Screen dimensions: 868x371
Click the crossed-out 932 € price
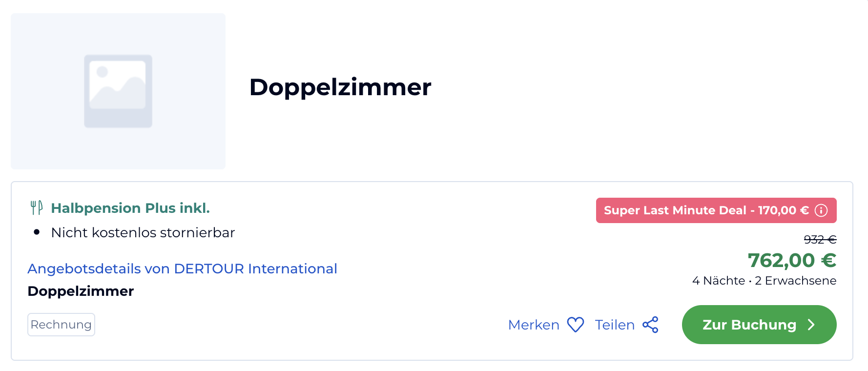pyautogui.click(x=820, y=239)
